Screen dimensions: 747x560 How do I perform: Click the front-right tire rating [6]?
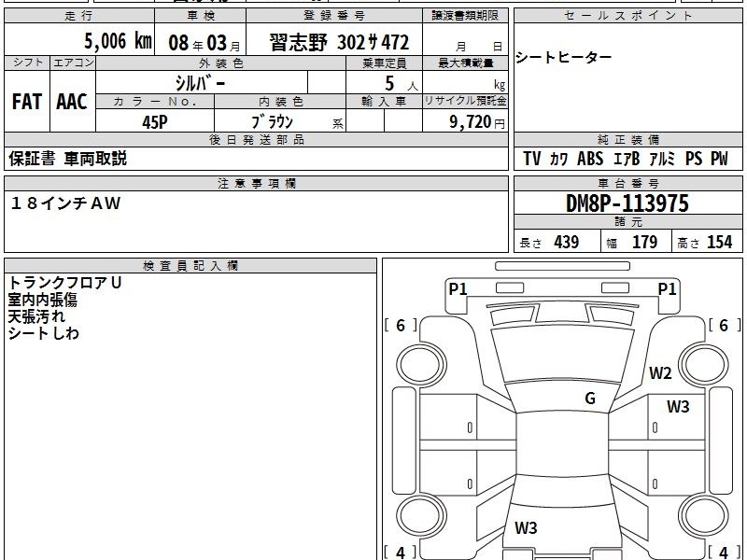tap(724, 325)
